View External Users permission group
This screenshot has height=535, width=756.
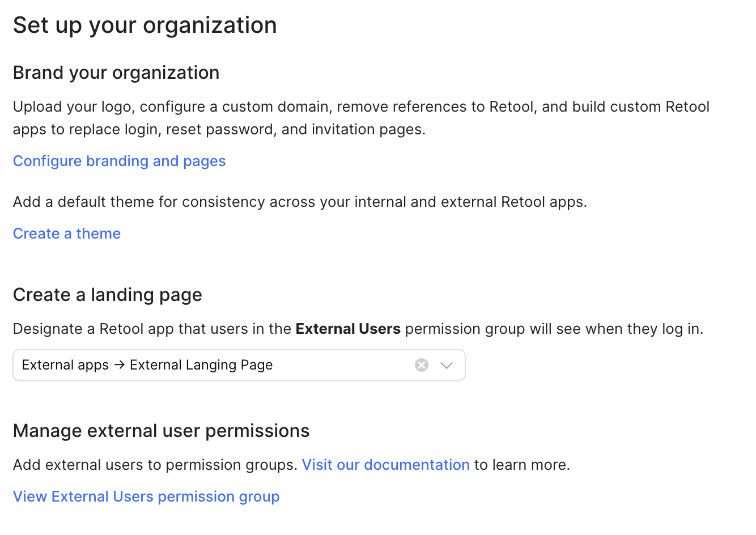click(146, 496)
